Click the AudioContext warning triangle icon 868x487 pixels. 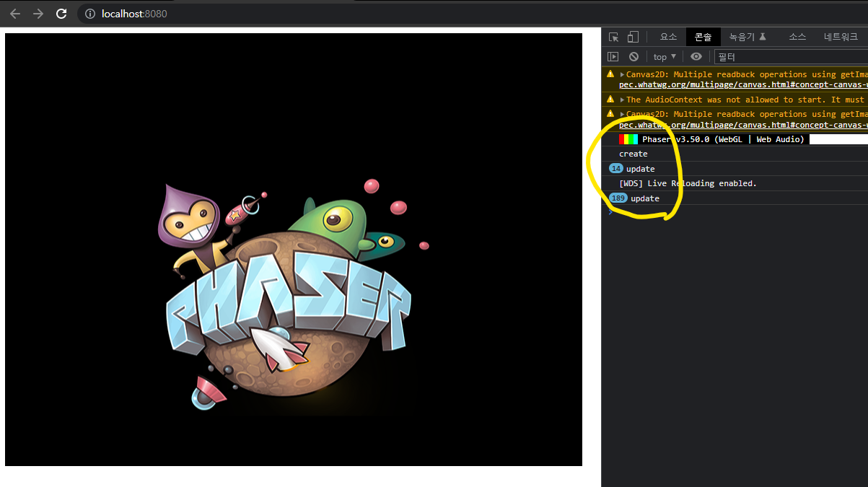(x=610, y=99)
